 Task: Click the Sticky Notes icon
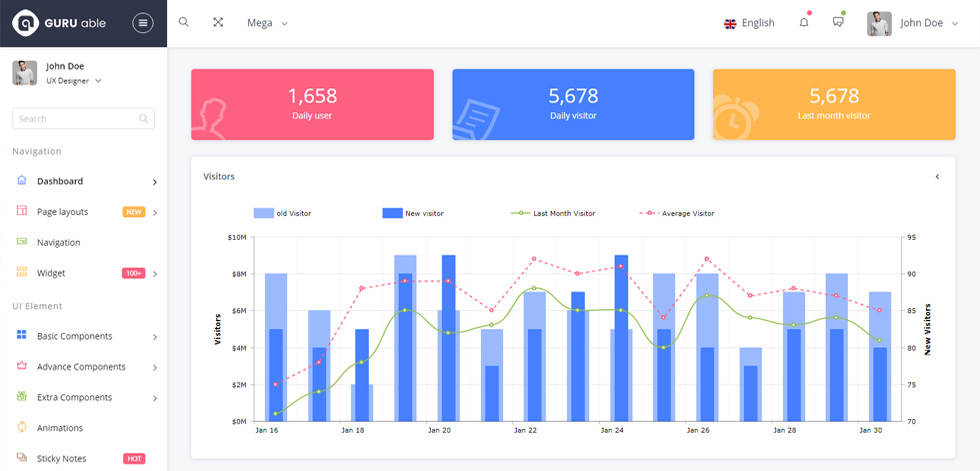22,457
